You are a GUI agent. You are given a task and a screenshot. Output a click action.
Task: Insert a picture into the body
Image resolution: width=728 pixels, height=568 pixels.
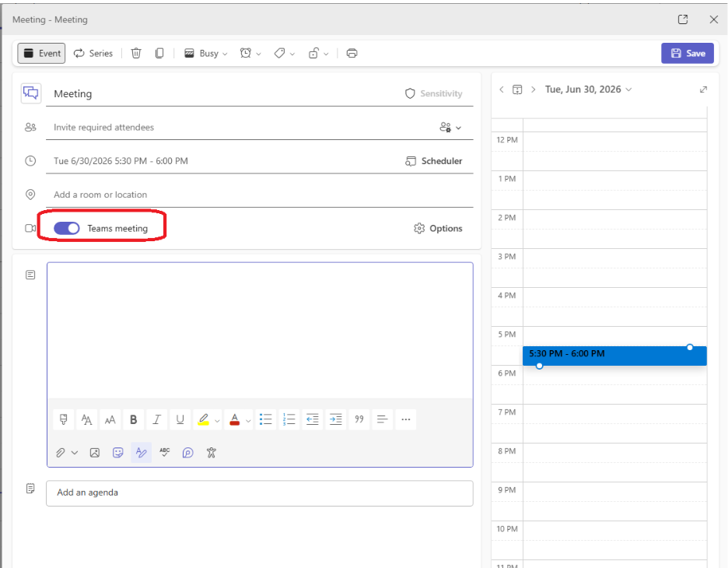coord(95,453)
